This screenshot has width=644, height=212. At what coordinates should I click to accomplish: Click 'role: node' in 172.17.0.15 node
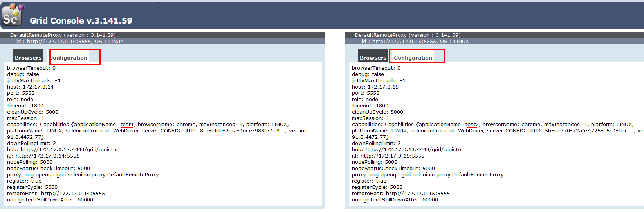point(365,100)
